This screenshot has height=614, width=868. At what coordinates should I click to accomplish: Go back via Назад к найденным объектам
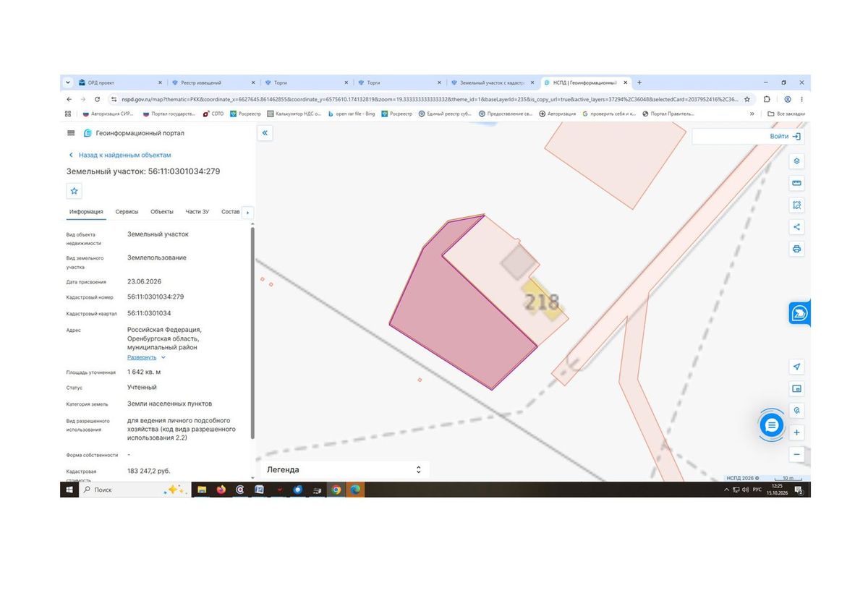tap(120, 155)
